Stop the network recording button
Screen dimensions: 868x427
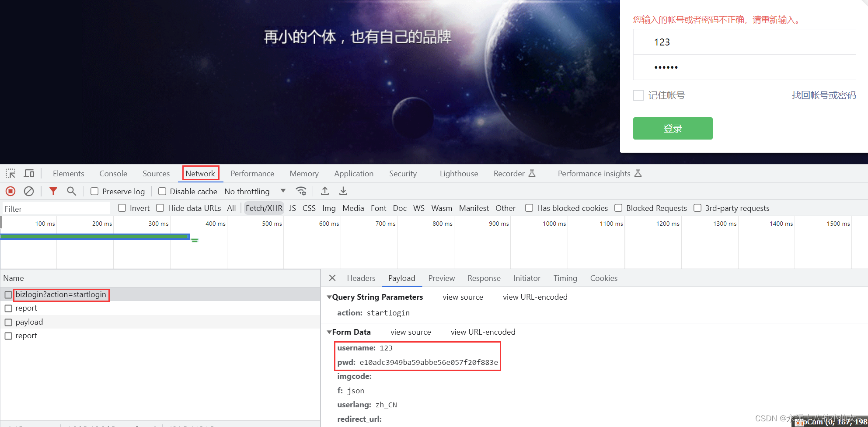(x=10, y=191)
